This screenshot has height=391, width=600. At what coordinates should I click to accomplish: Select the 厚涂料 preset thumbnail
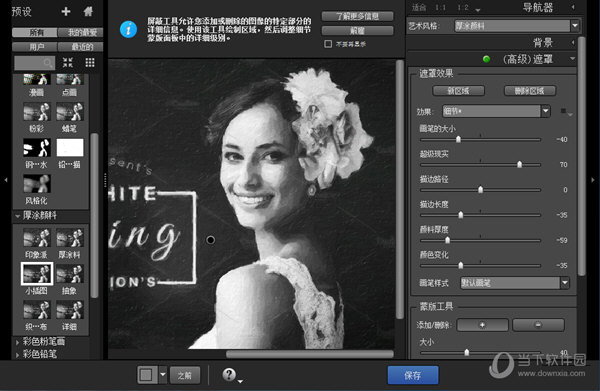[x=70, y=238]
